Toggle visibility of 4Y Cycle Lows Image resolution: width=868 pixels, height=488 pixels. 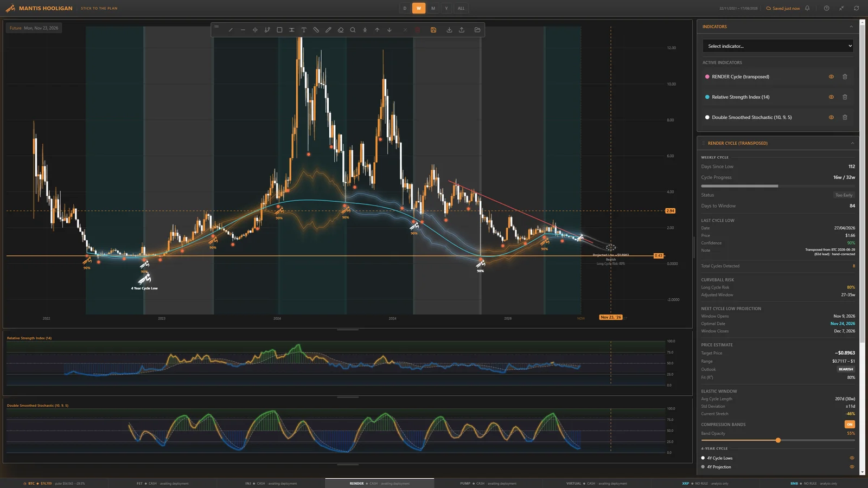click(852, 458)
